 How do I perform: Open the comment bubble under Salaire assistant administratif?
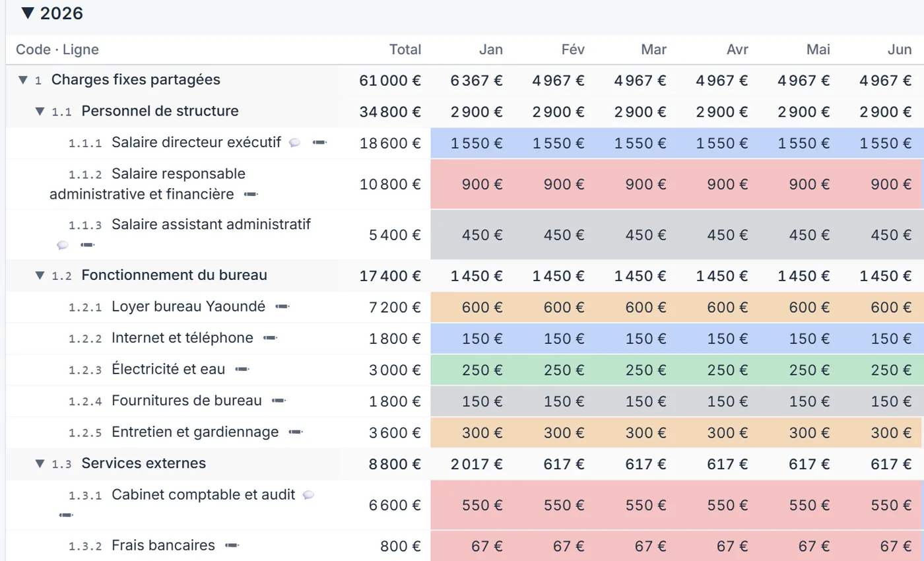63,246
